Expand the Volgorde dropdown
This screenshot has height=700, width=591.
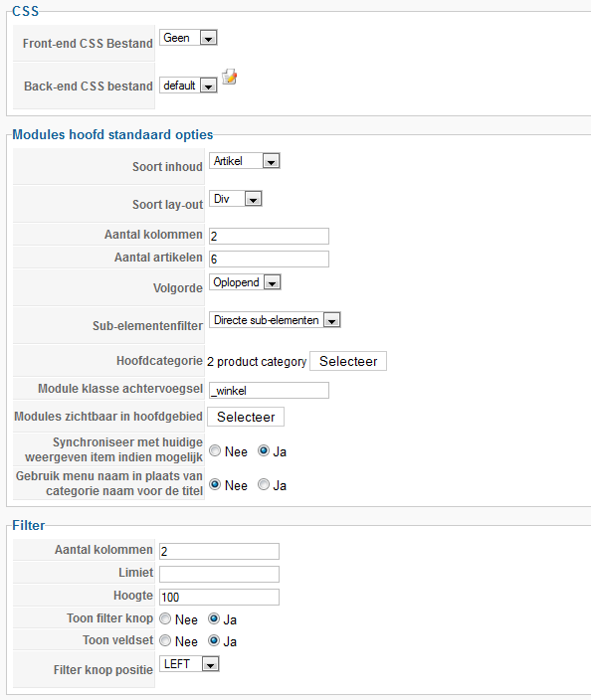(x=245, y=282)
